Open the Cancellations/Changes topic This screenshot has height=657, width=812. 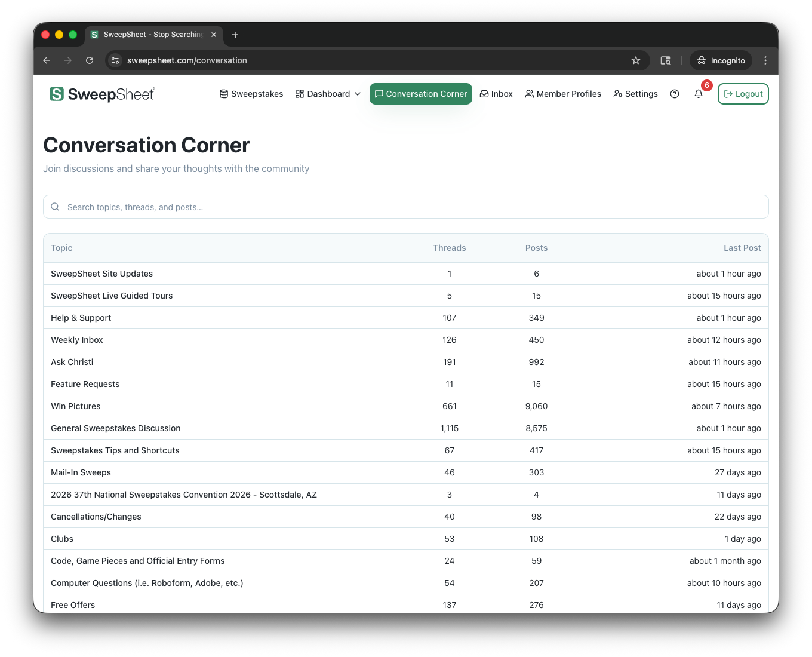pos(96,517)
